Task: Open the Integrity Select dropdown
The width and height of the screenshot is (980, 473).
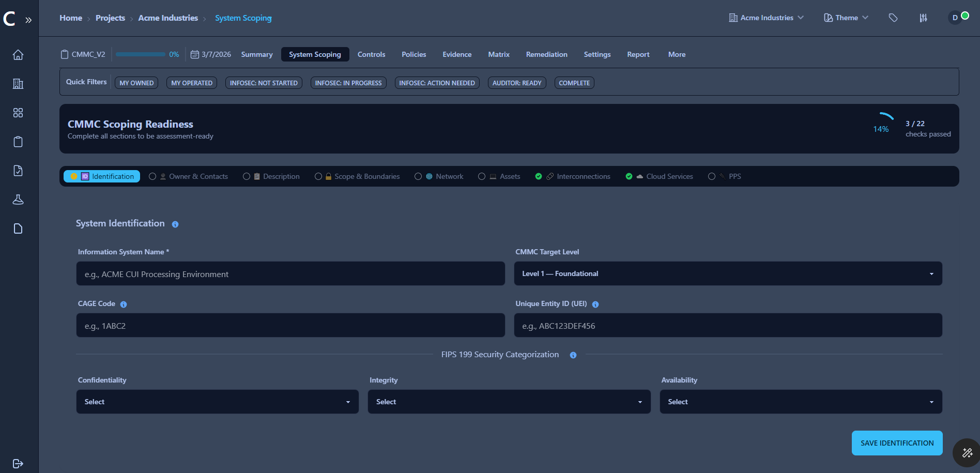Action: (509, 402)
